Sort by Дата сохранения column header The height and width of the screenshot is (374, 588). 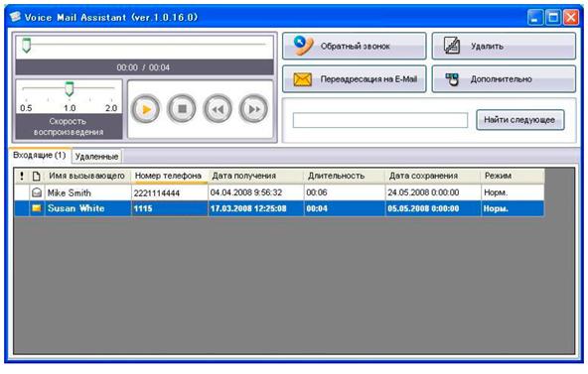[433, 176]
